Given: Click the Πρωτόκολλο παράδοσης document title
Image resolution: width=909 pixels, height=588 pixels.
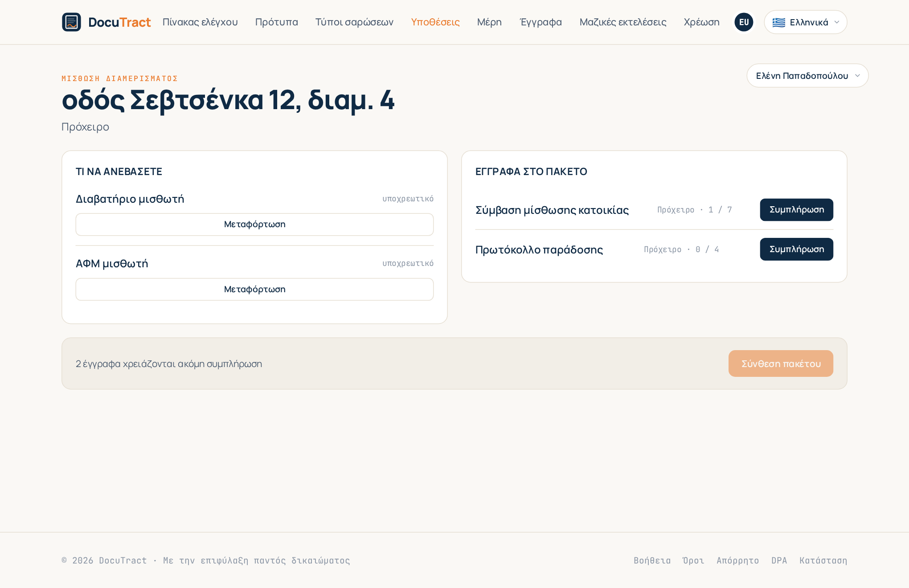Looking at the screenshot, I should [x=539, y=249].
